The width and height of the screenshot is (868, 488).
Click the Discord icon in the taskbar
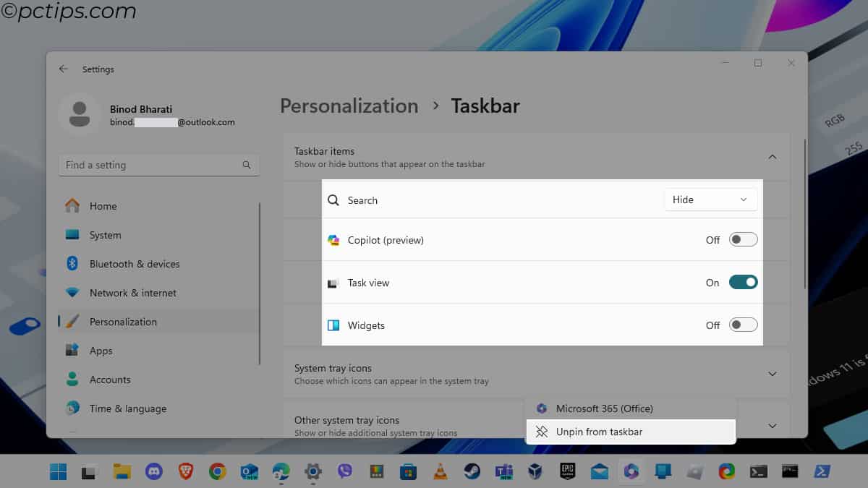click(153, 472)
